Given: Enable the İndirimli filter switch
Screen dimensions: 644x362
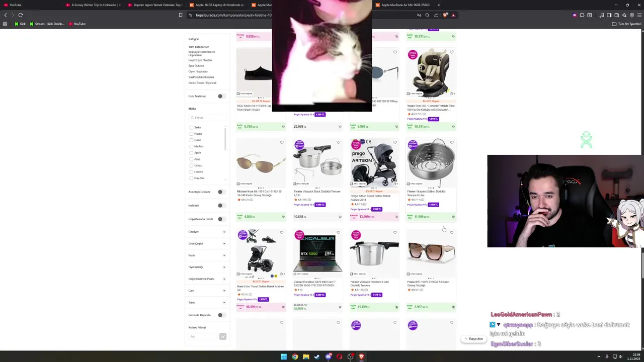Looking at the screenshot, I should [221, 205].
